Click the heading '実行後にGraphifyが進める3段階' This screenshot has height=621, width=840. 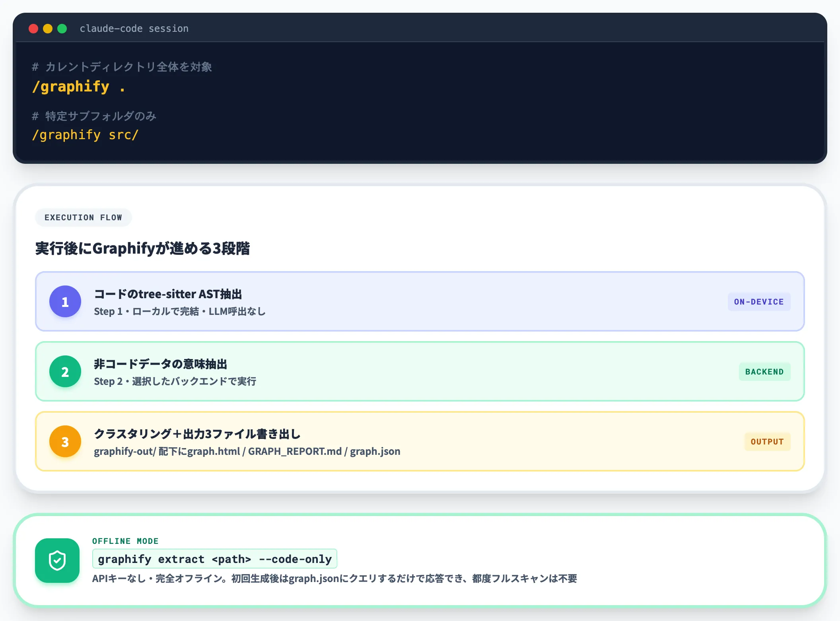click(142, 248)
